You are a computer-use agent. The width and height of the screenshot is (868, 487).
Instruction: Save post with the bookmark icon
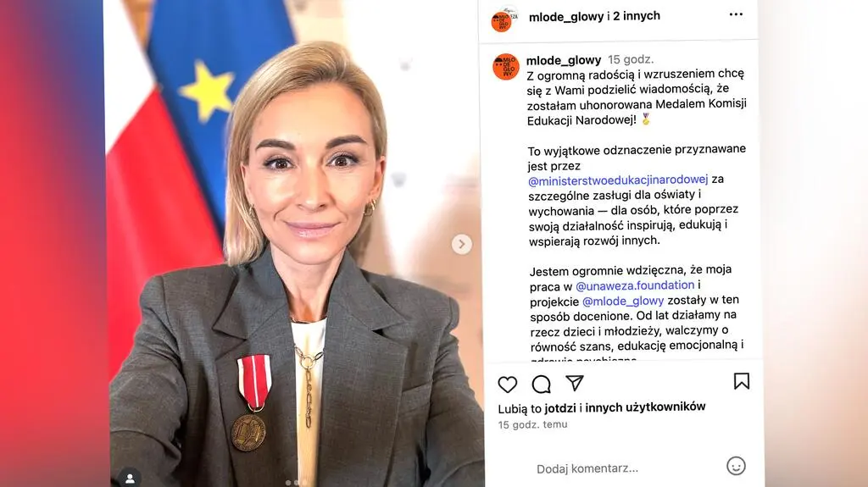click(x=741, y=381)
